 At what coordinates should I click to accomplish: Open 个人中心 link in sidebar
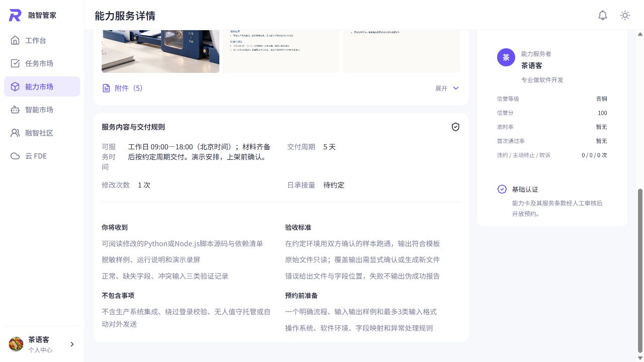[x=40, y=350]
